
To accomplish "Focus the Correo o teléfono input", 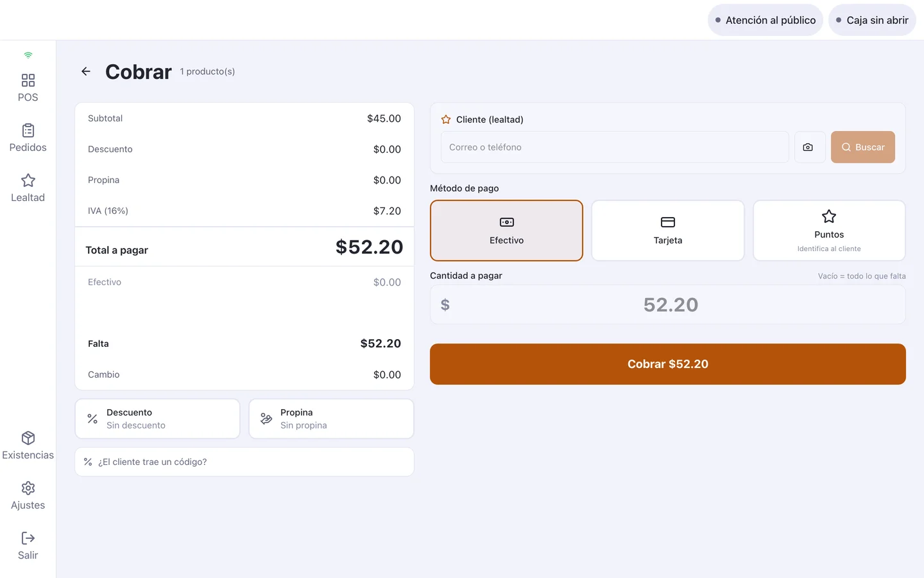I will point(615,147).
